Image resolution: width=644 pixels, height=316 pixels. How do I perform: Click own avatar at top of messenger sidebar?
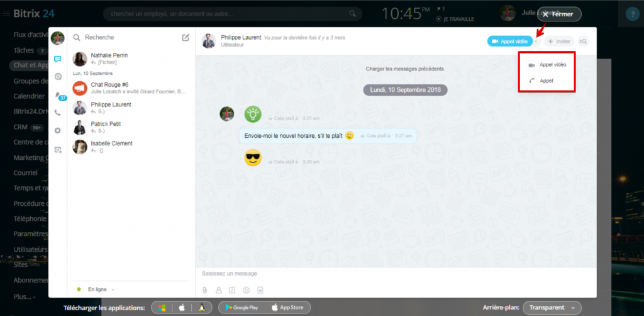tap(57, 38)
